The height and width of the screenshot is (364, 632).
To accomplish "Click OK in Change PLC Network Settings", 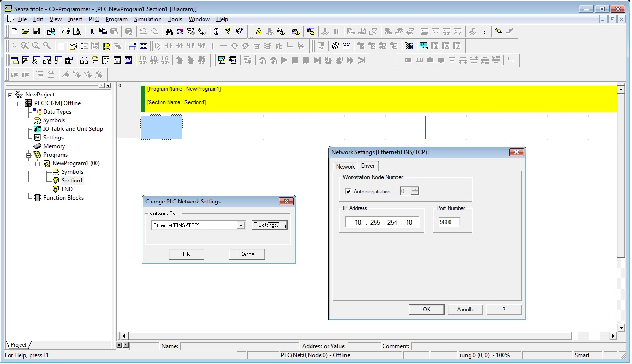I will [186, 254].
